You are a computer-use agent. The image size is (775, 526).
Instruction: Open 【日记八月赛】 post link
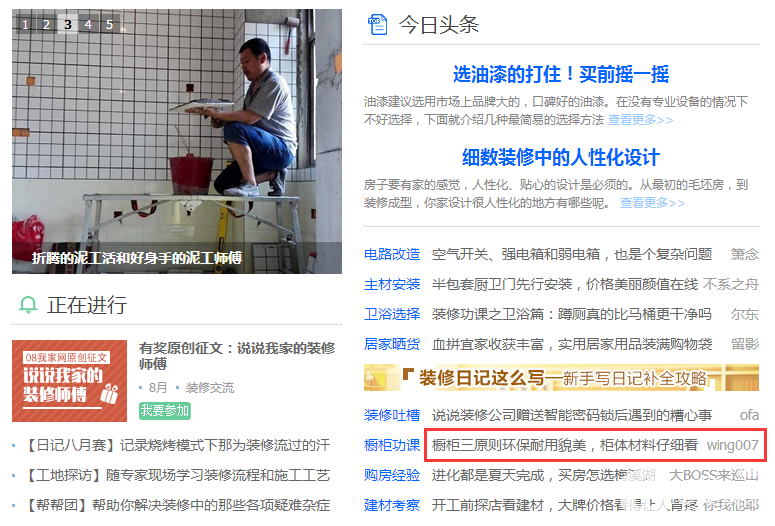pos(176,445)
